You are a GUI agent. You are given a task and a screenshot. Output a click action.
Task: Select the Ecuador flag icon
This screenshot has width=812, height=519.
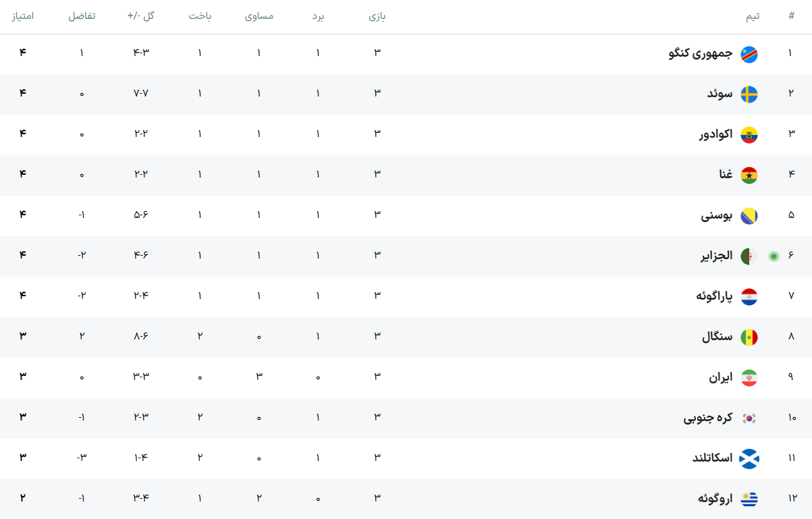coord(749,135)
